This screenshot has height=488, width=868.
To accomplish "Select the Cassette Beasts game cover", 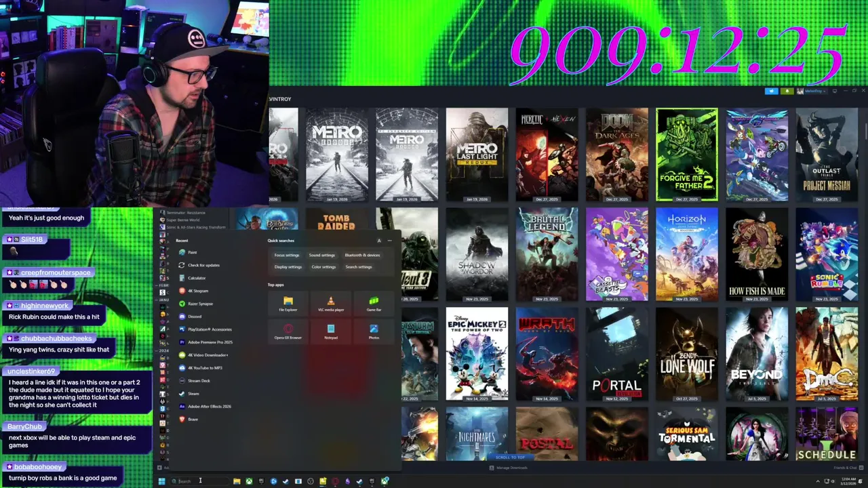I will click(616, 254).
